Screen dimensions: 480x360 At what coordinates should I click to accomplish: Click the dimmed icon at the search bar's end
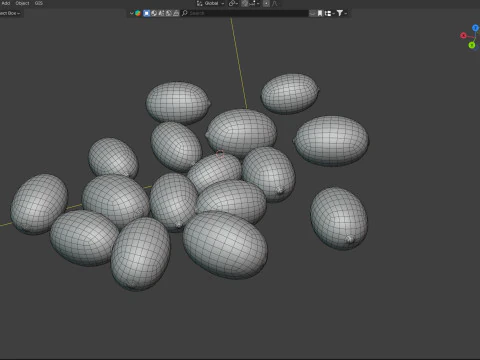click(x=312, y=13)
